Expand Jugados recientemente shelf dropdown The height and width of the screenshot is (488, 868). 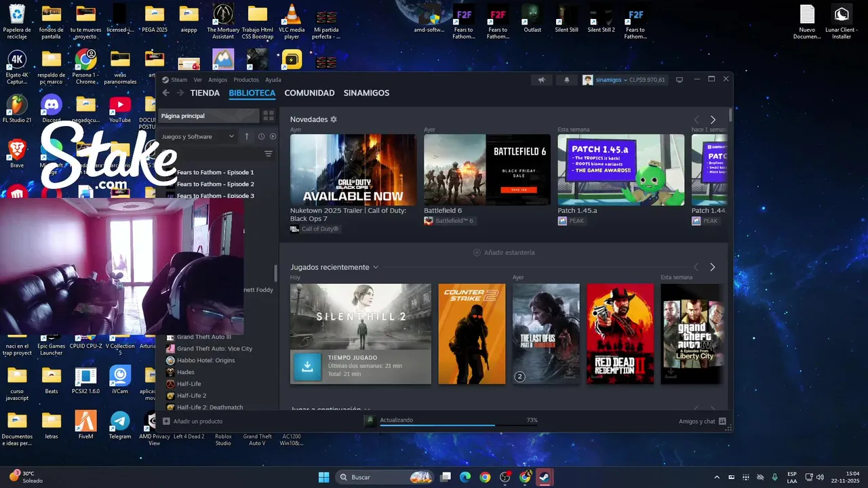(376, 267)
